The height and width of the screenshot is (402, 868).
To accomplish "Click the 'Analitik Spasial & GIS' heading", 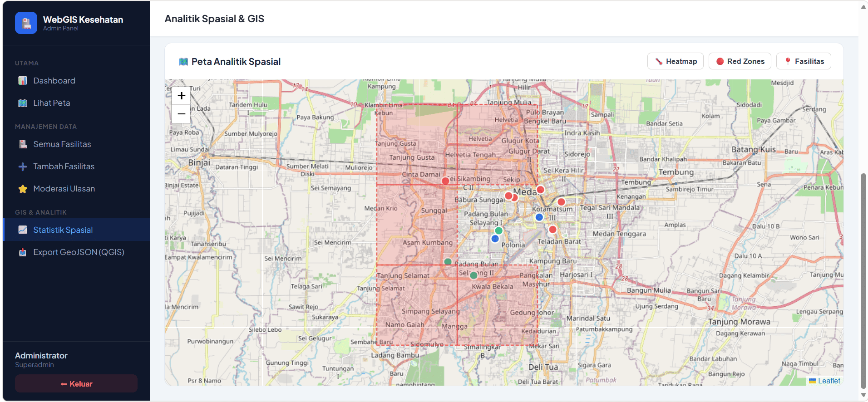I will (x=214, y=19).
